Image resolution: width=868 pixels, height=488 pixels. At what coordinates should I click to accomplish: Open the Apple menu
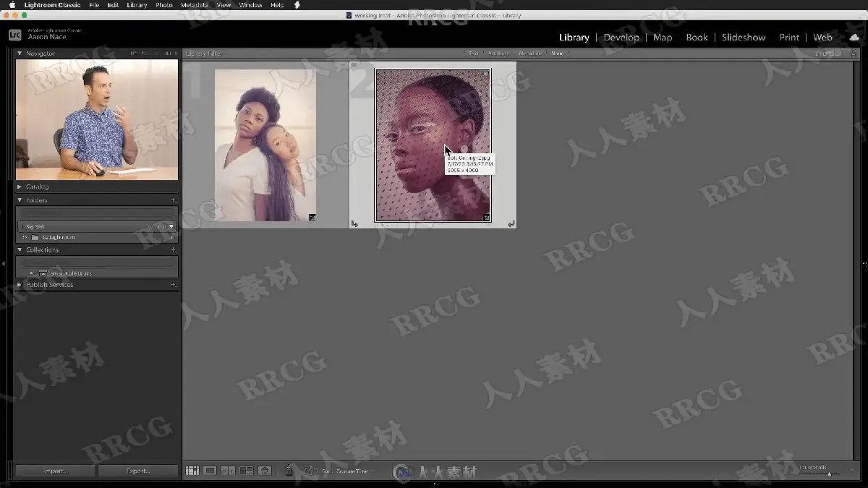pyautogui.click(x=12, y=5)
